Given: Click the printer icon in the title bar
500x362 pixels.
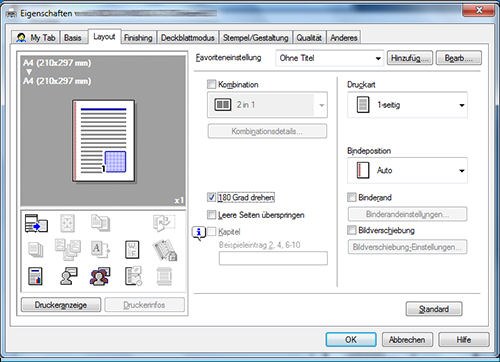Looking at the screenshot, I should (x=11, y=13).
